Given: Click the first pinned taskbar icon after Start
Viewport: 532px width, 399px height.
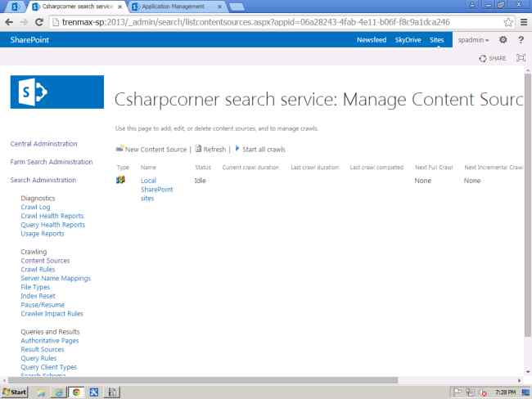Looking at the screenshot, I should [x=42, y=392].
